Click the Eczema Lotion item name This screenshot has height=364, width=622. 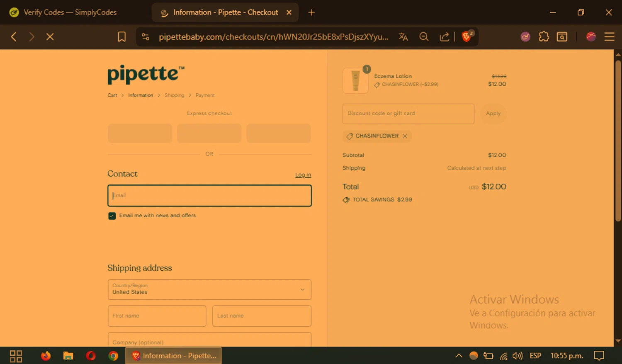(x=393, y=76)
